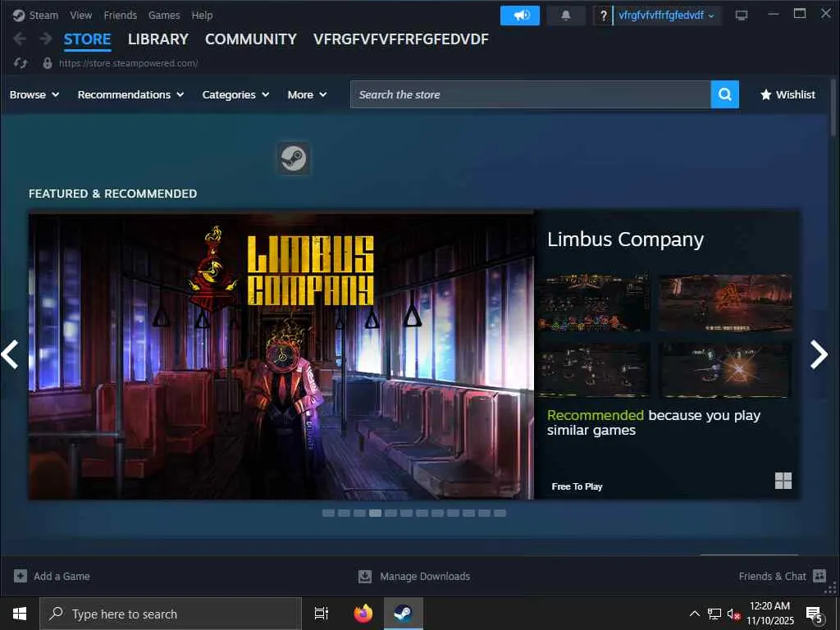Screen dimensions: 840x630
Task: Go forward with the right arrow
Action: (x=46, y=39)
